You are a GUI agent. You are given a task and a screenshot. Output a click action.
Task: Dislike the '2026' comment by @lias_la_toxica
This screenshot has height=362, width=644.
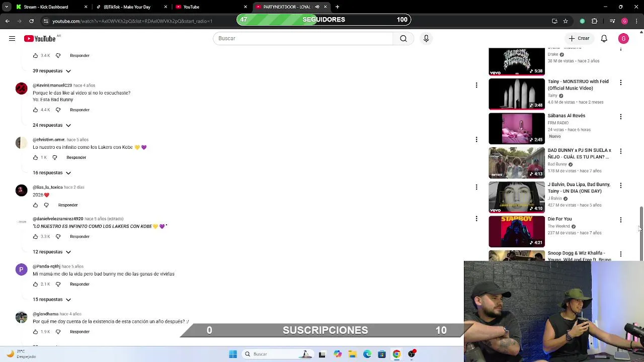pyautogui.click(x=46, y=205)
